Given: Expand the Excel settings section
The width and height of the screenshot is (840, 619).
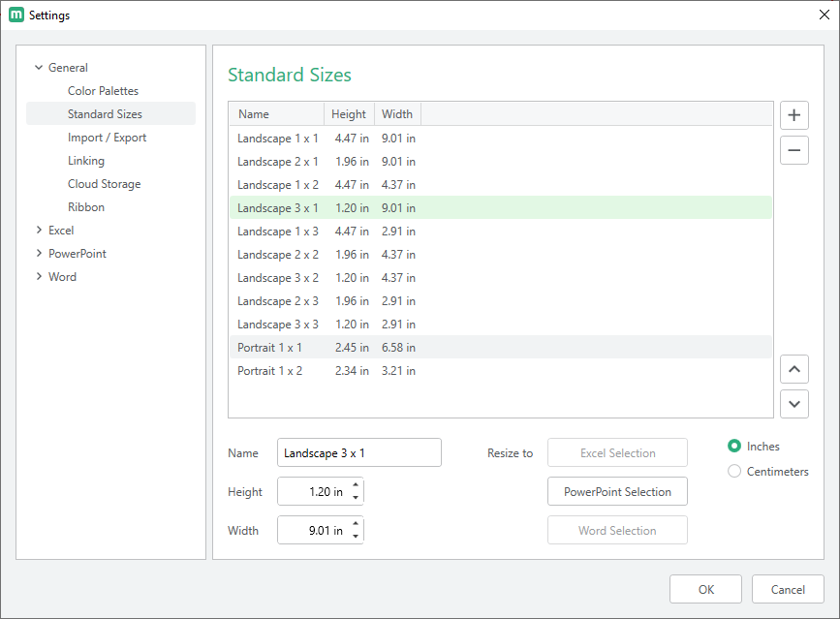Looking at the screenshot, I should click(x=39, y=231).
